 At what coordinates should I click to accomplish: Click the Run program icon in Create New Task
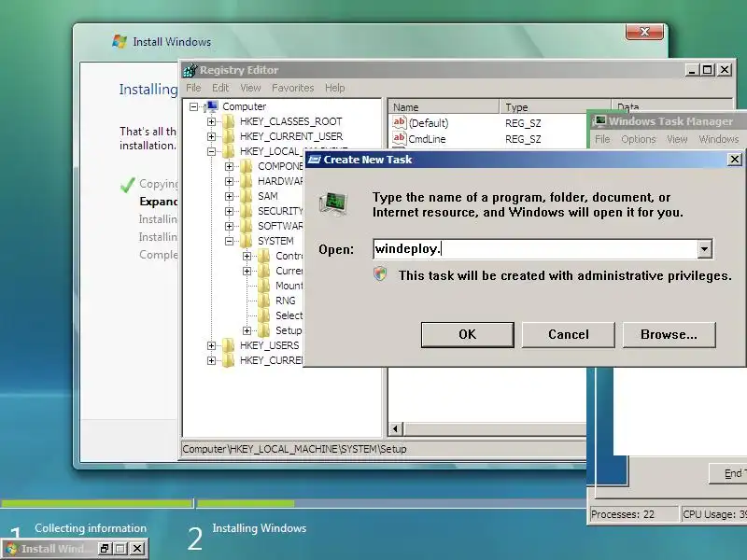click(x=333, y=203)
